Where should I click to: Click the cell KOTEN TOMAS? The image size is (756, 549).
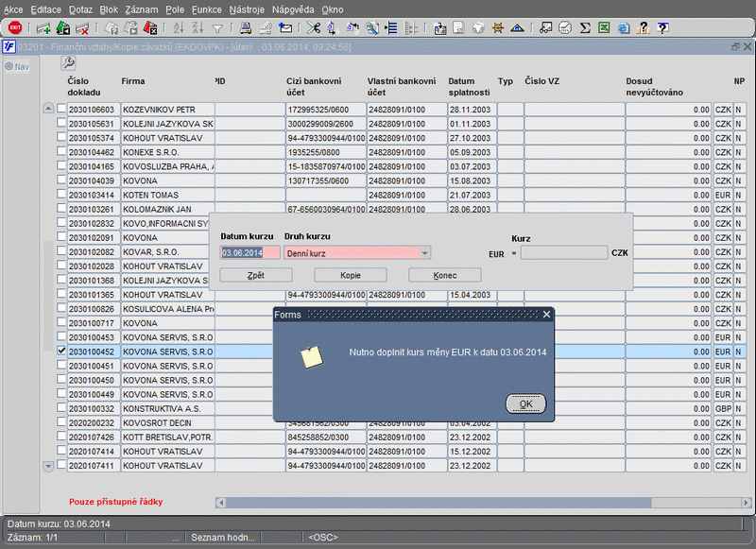[167, 195]
